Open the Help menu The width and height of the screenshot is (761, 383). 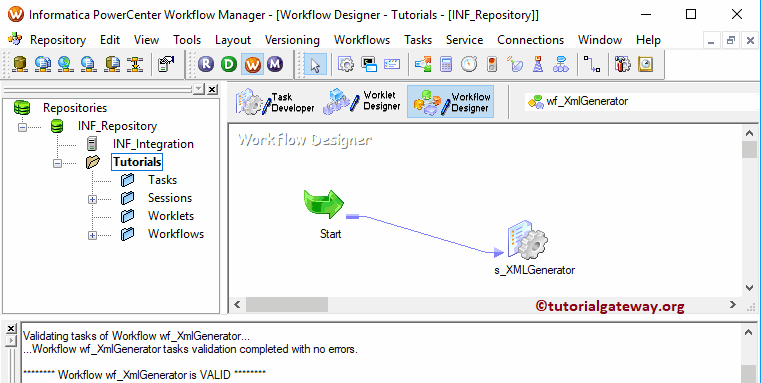click(648, 40)
